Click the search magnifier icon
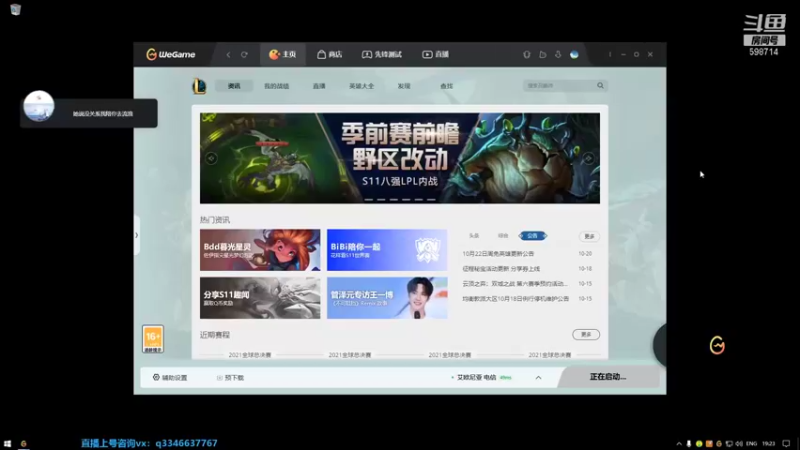 pos(601,86)
